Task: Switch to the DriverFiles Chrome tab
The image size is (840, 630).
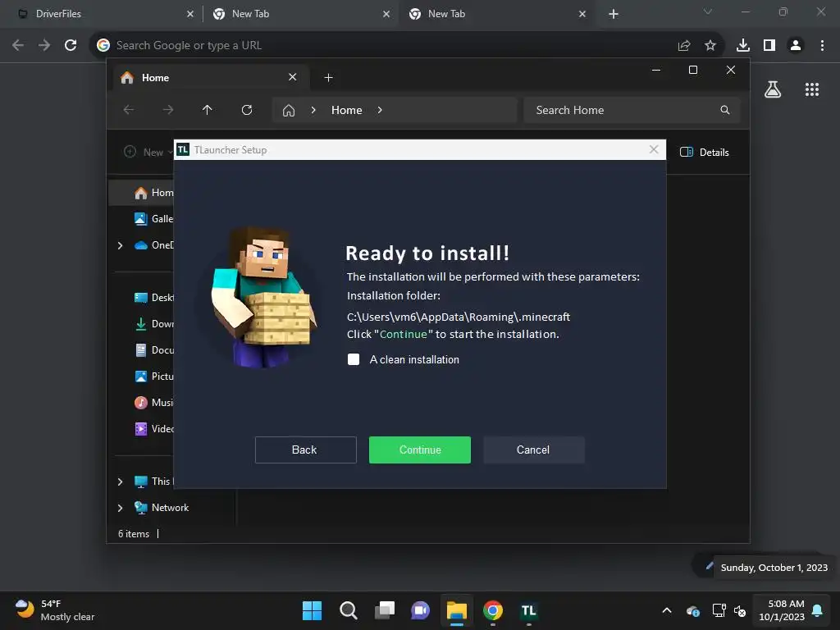Action: [102, 14]
